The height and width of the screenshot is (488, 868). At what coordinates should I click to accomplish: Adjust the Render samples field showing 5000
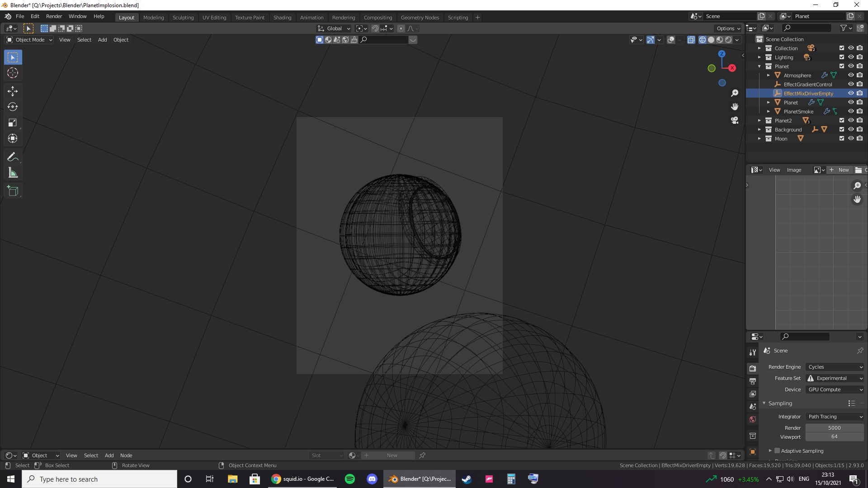(x=835, y=428)
